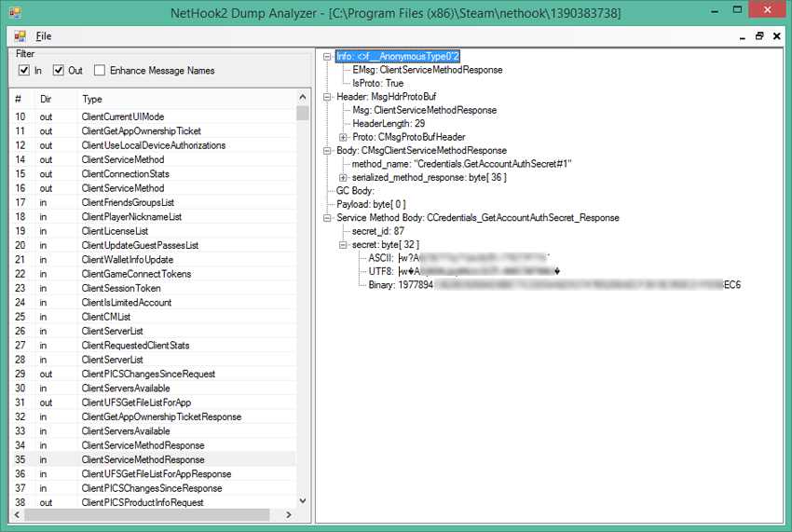Select row 28 ClientServerList
792x532 pixels.
(x=153, y=360)
